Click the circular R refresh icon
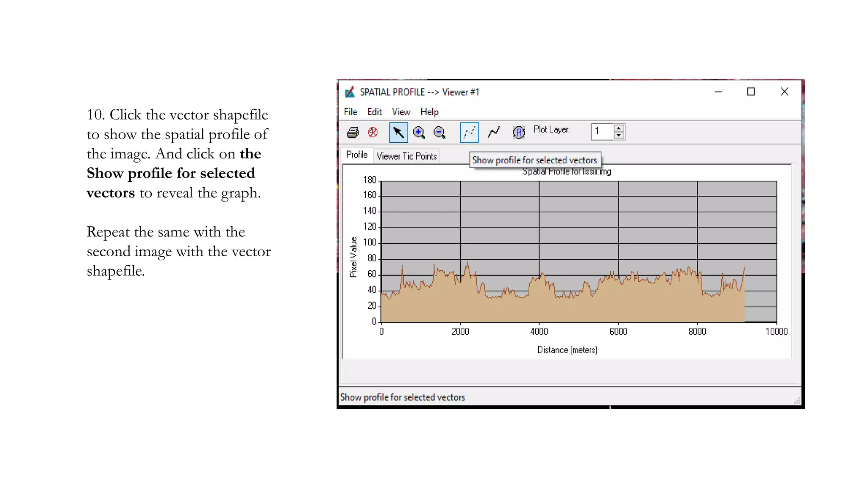 518,133
